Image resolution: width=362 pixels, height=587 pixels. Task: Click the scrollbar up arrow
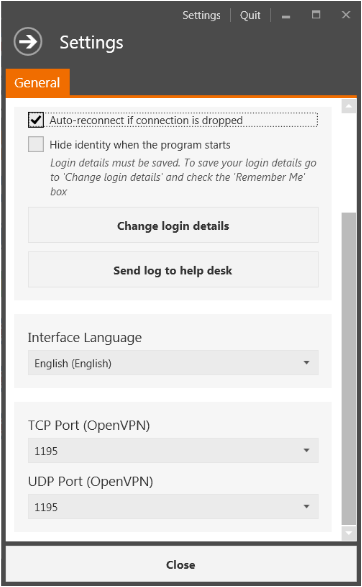[349, 106]
